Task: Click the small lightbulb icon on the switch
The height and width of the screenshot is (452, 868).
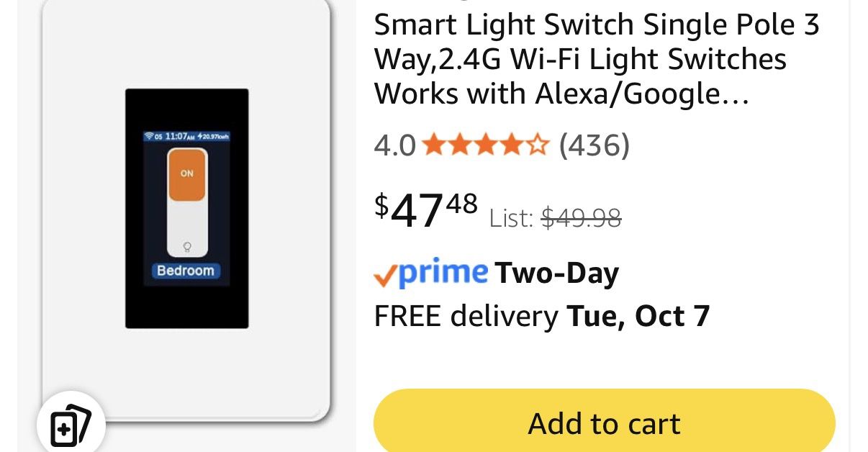Action: coord(186,246)
